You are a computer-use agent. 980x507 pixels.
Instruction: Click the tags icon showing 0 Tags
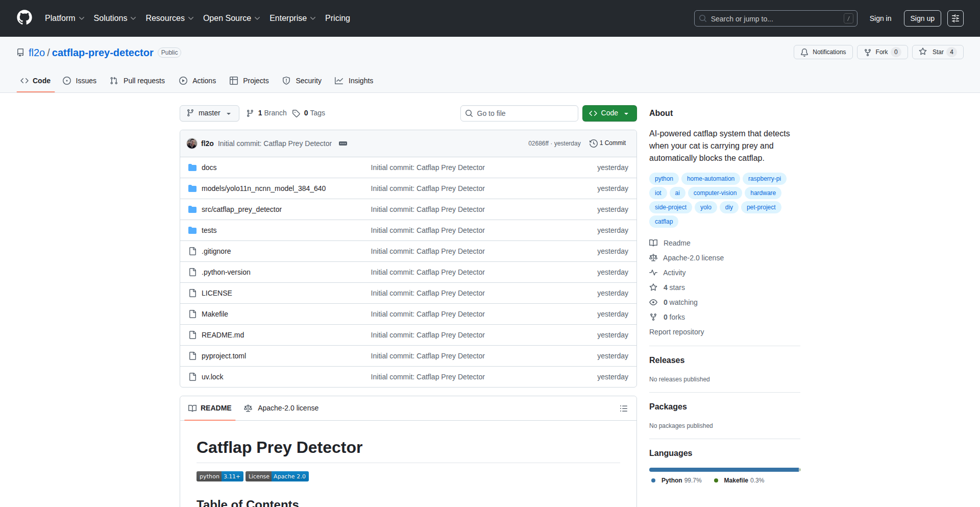coord(296,113)
